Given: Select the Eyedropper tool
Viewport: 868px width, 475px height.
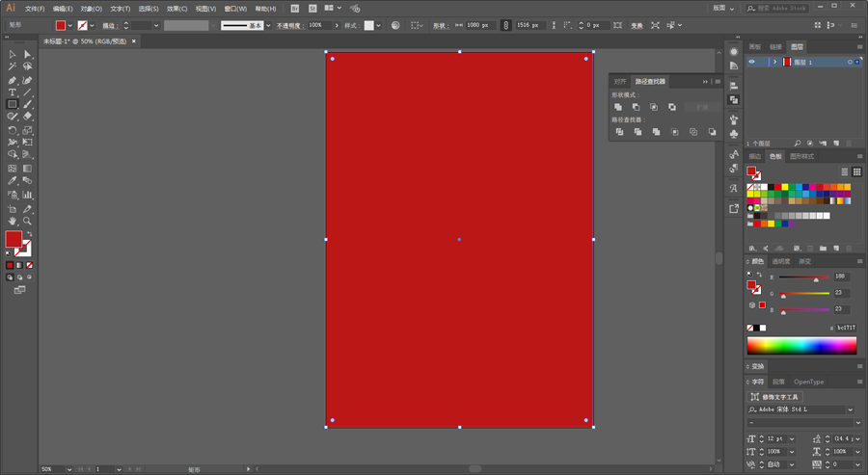Looking at the screenshot, I should tap(13, 181).
